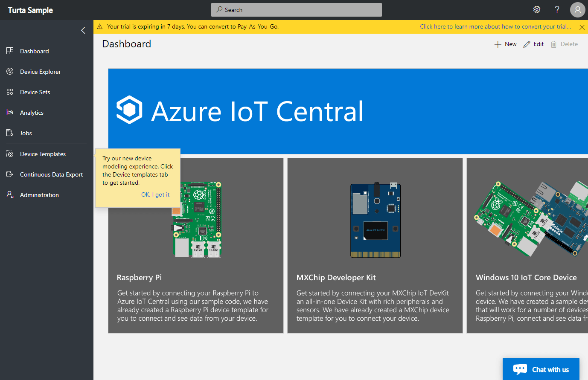Click the Device Explorer compass icon
Viewport: 588px width, 380px height.
click(x=10, y=72)
